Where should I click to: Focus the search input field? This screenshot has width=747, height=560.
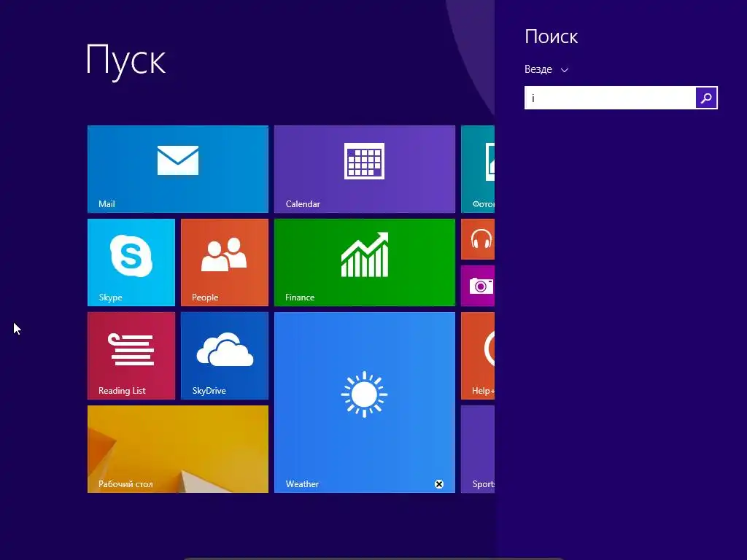[610, 98]
